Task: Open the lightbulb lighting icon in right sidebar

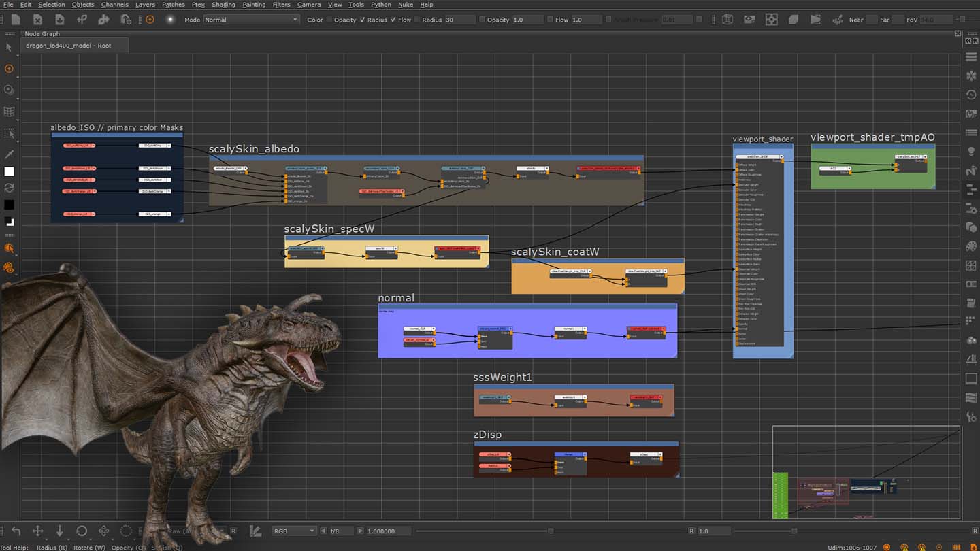Action: (x=972, y=151)
